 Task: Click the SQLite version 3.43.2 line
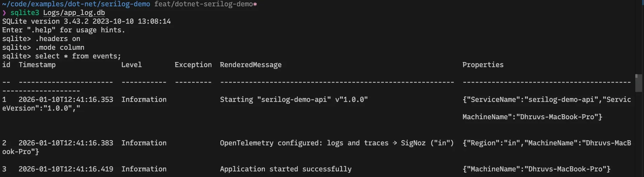point(86,21)
